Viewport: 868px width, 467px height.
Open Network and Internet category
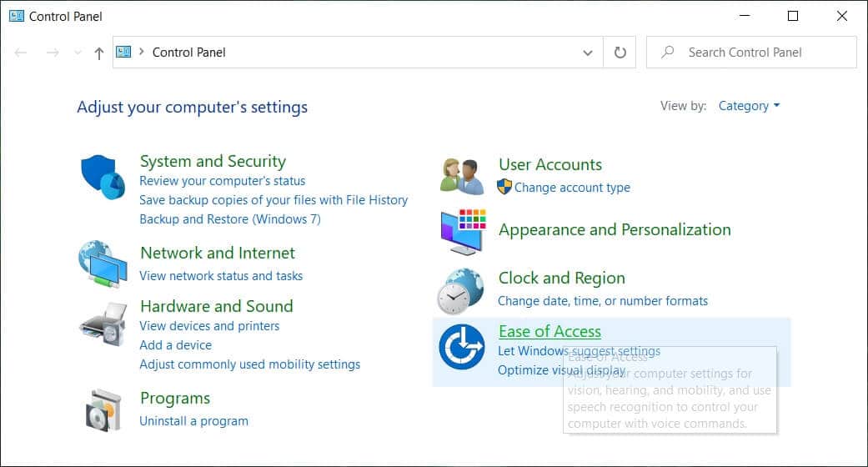pyautogui.click(x=218, y=254)
